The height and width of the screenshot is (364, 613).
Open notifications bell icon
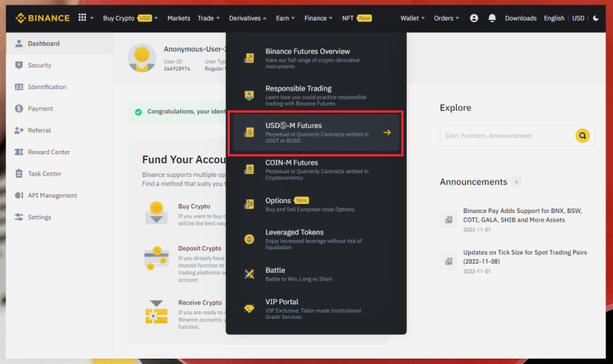click(492, 18)
